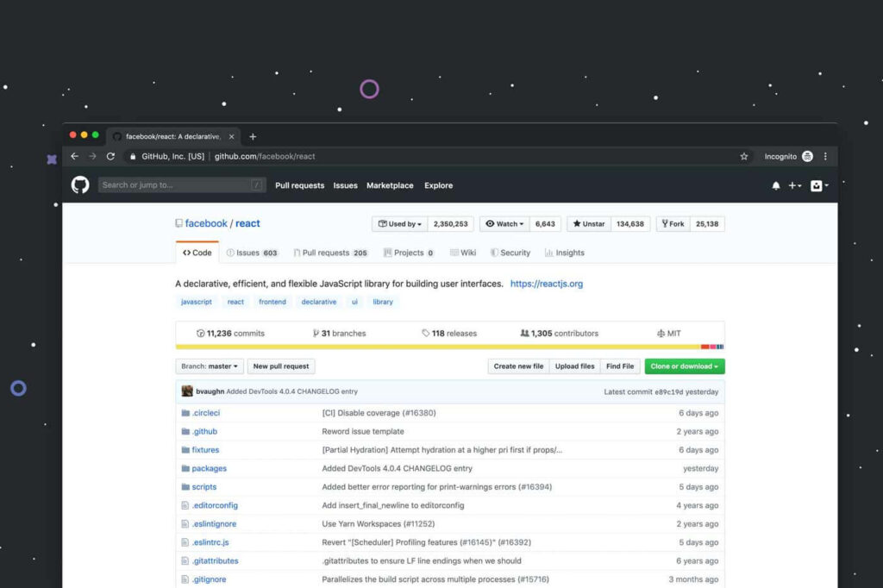Unstar the react repository
This screenshot has height=588, width=883.
tap(589, 224)
